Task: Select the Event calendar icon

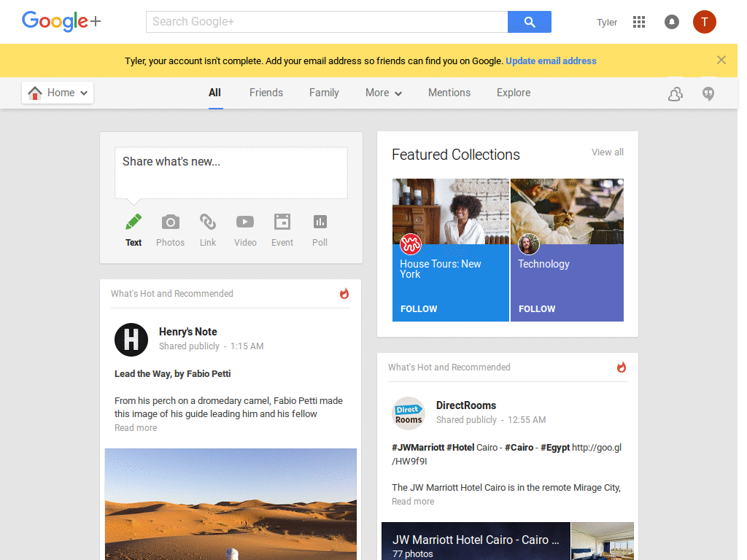Action: [x=282, y=222]
